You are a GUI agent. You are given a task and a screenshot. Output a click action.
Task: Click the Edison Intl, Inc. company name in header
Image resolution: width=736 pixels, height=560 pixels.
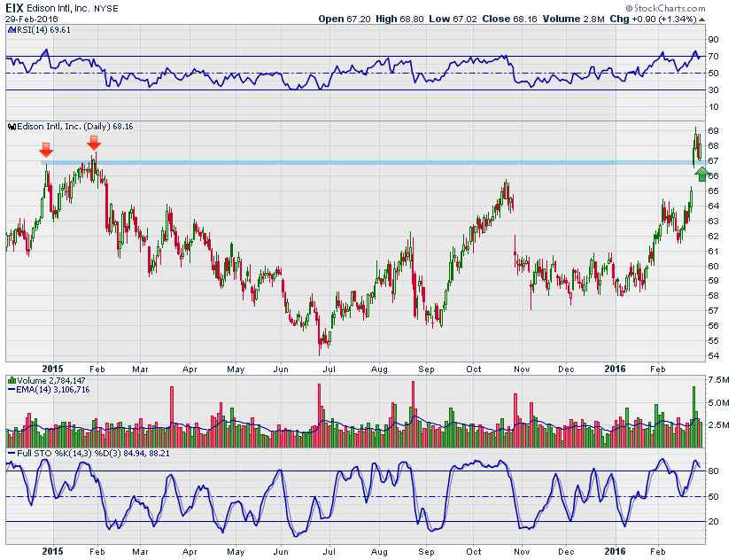click(58, 9)
